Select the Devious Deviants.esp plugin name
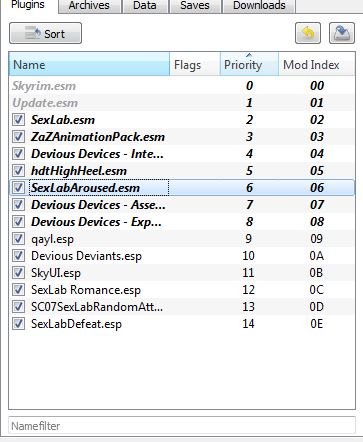Screen dimensions: 363x442 tap(86, 256)
